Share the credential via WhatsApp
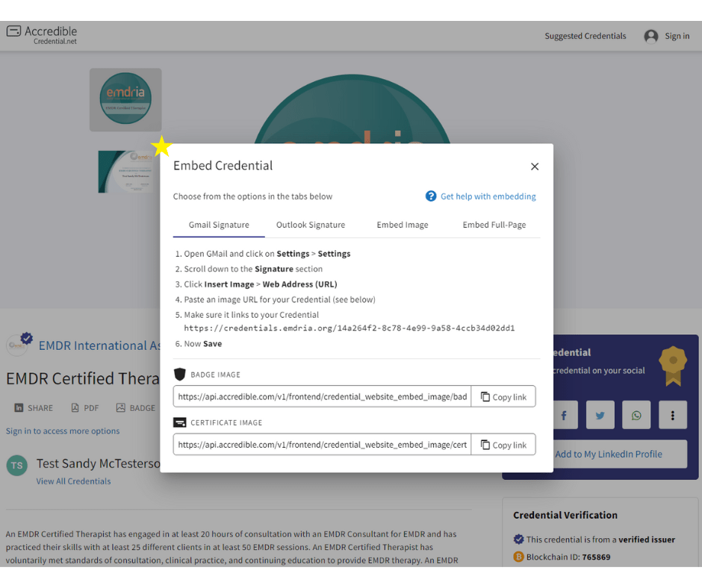 point(636,416)
